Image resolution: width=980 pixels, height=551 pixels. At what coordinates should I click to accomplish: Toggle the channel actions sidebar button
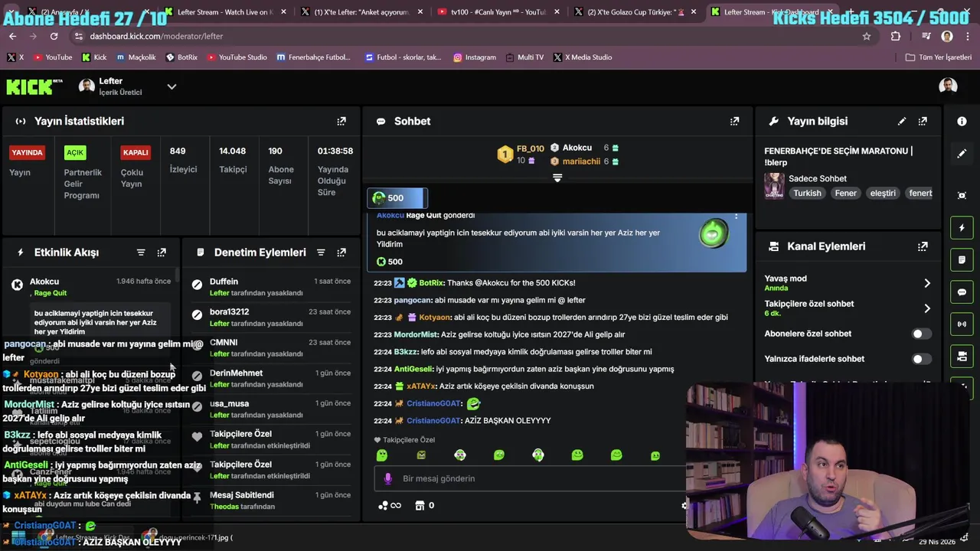(962, 357)
